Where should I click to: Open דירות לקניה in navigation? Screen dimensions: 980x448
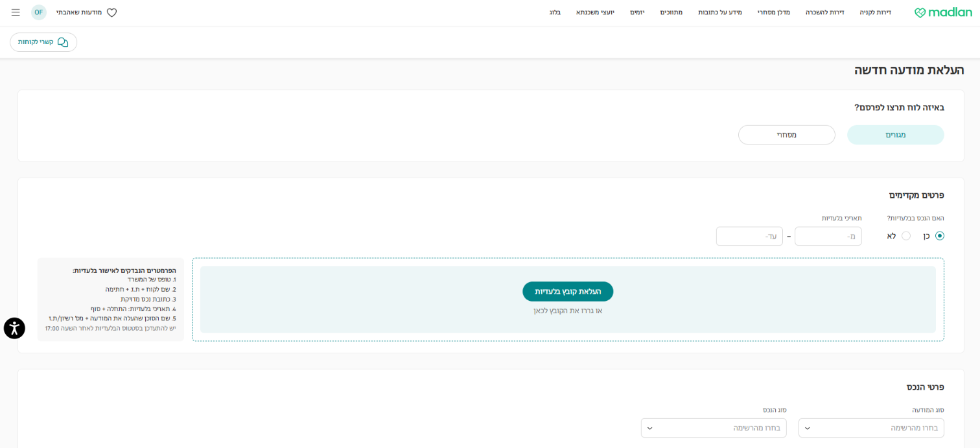click(x=875, y=12)
